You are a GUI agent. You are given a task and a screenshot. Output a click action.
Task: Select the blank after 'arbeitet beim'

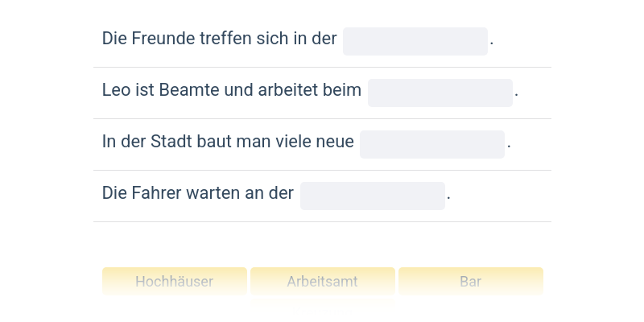point(440,93)
